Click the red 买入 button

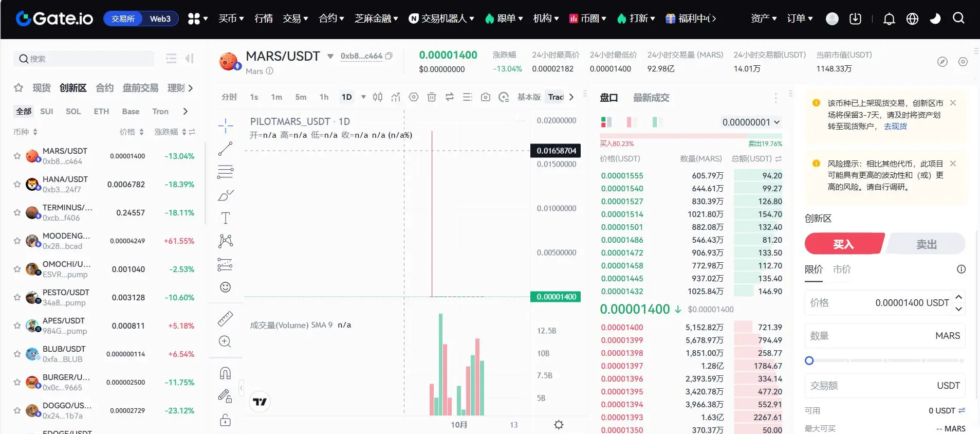(x=844, y=244)
